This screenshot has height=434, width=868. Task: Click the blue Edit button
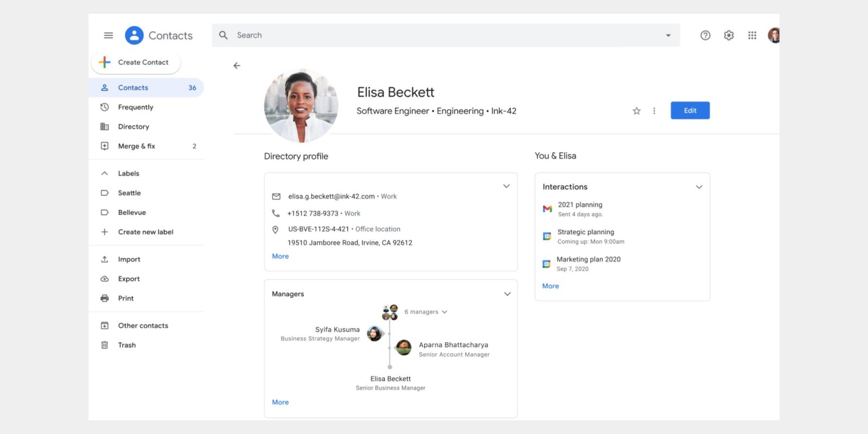point(690,111)
